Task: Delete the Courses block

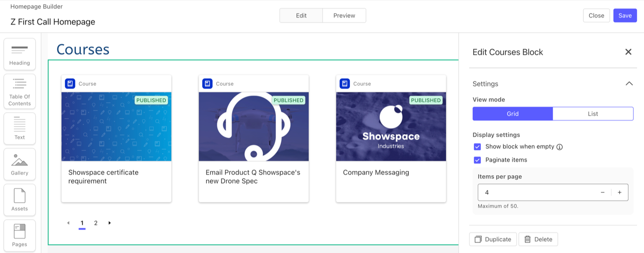Action: [538, 239]
